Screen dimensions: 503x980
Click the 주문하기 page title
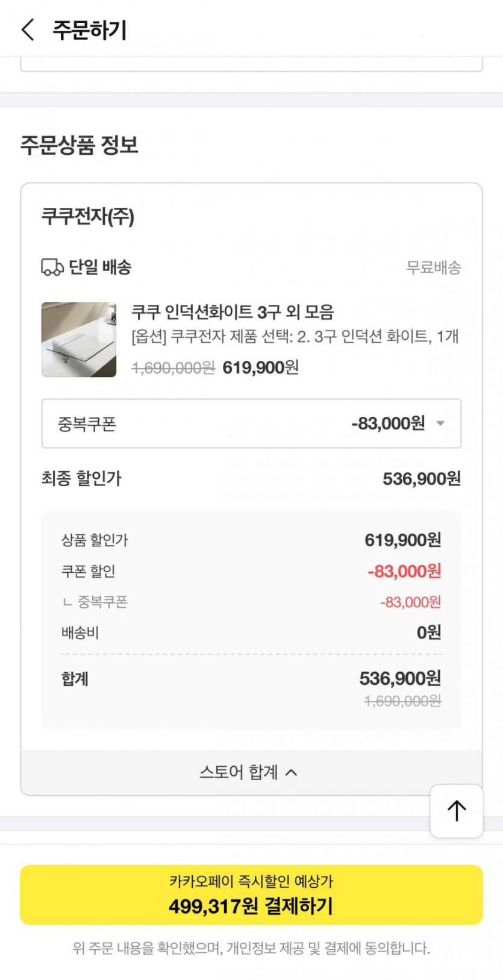pyautogui.click(x=90, y=30)
